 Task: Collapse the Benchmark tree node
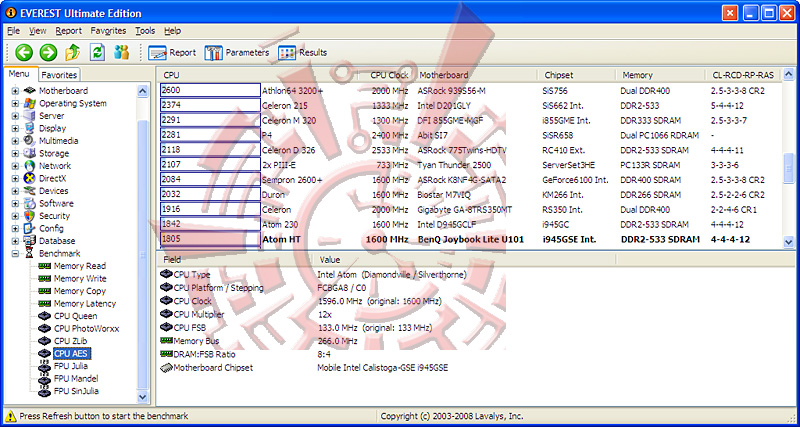point(15,254)
